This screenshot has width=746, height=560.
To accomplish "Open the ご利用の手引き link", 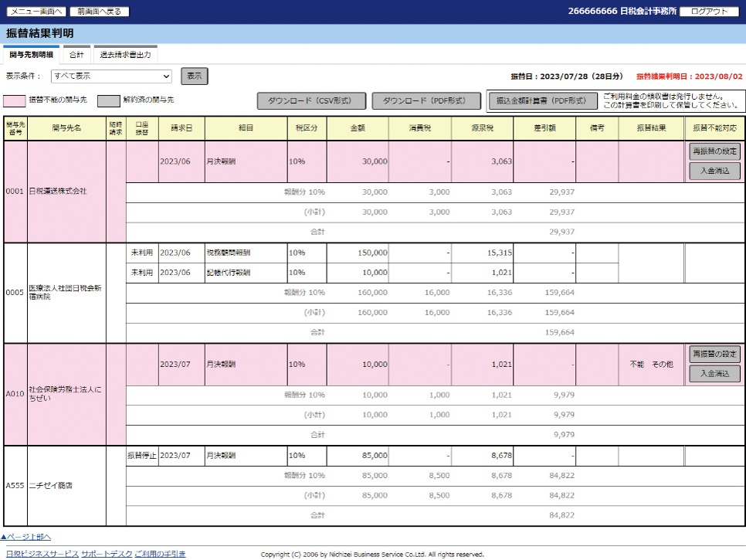I will [160, 554].
